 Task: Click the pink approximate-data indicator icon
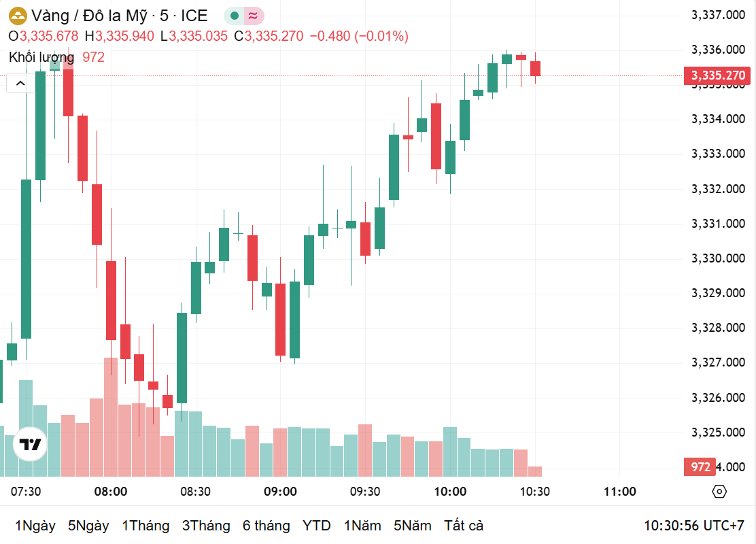pos(253,16)
